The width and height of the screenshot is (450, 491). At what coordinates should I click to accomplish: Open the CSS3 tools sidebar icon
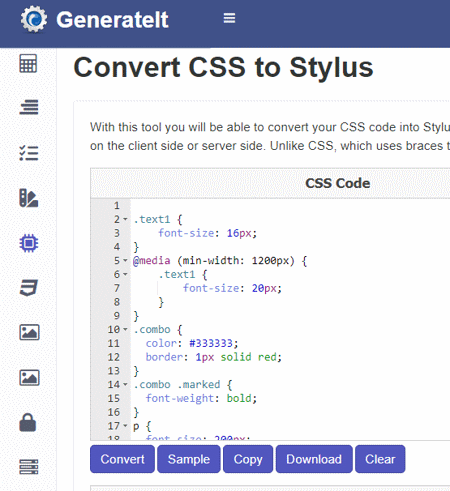(29, 287)
